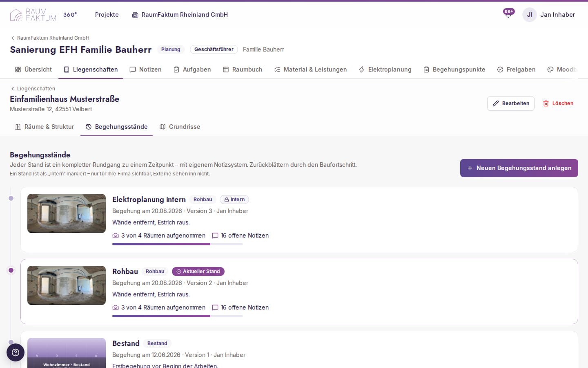Click the plus icon in Neuen Begehungsstand anlegen
Image resolution: width=588 pixels, height=368 pixels.
(x=470, y=168)
